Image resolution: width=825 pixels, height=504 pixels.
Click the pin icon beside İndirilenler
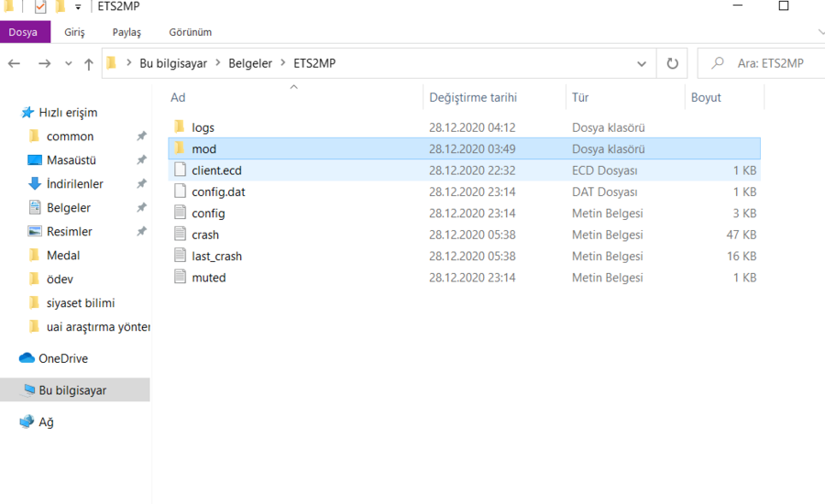[x=141, y=183]
